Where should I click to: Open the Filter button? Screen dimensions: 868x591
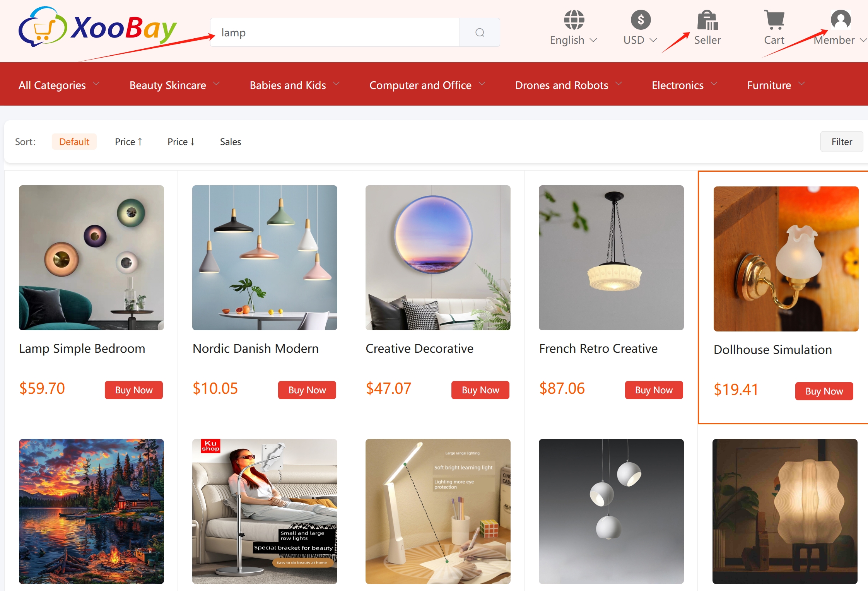point(842,142)
